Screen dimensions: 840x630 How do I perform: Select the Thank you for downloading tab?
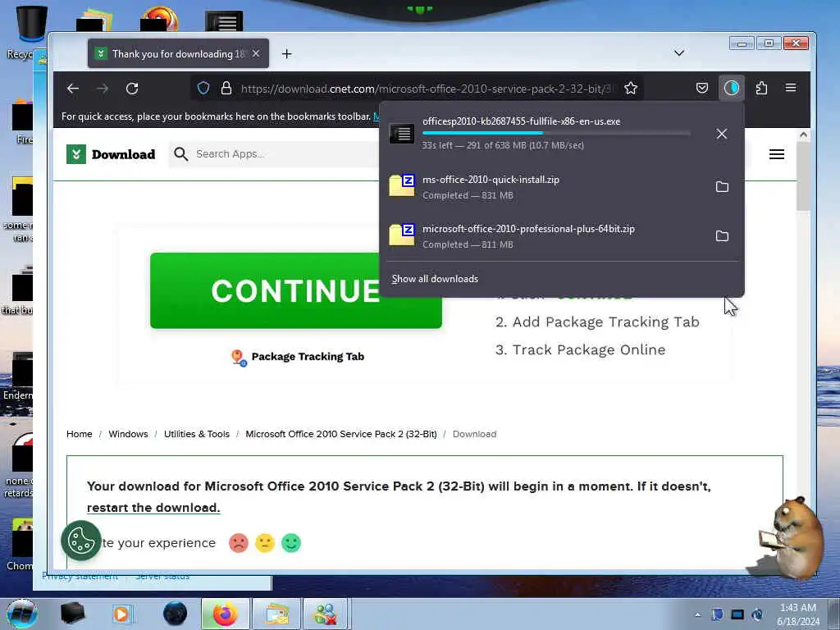point(178,53)
